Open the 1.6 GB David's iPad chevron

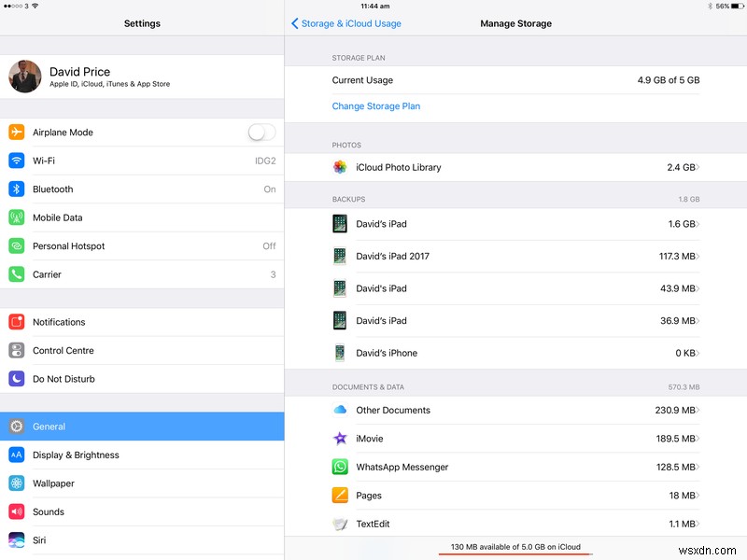[x=698, y=224]
